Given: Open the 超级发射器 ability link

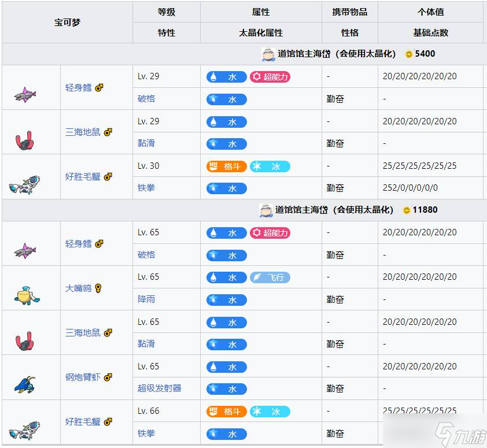Looking at the screenshot, I should [x=159, y=388].
